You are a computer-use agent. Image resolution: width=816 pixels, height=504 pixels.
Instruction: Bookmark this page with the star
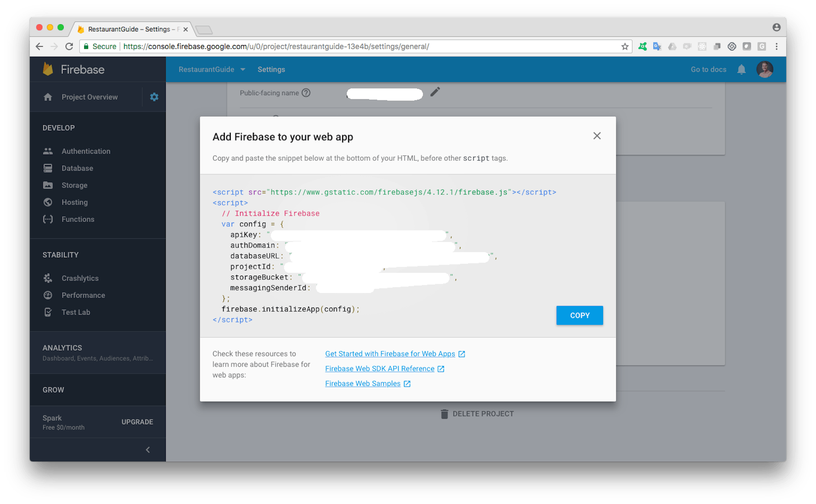pyautogui.click(x=625, y=46)
